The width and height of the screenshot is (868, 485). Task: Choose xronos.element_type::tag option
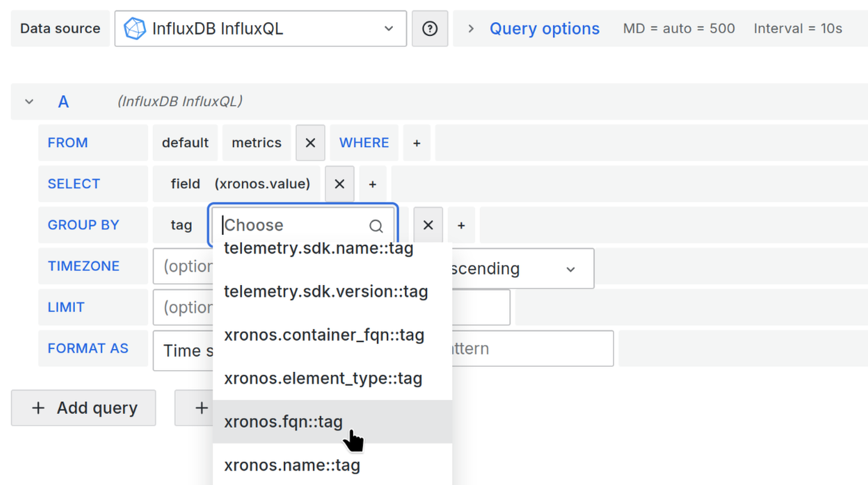(x=332, y=378)
